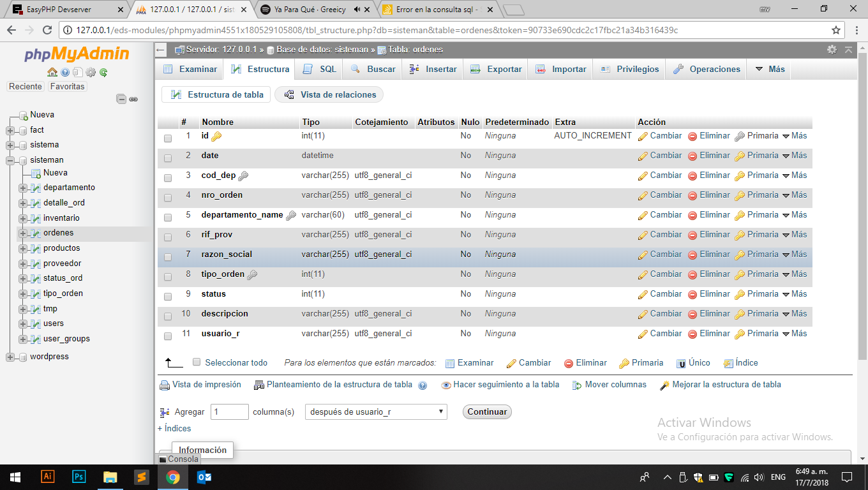868x490 pixels.
Task: Check the box for date column
Action: pyautogui.click(x=168, y=158)
